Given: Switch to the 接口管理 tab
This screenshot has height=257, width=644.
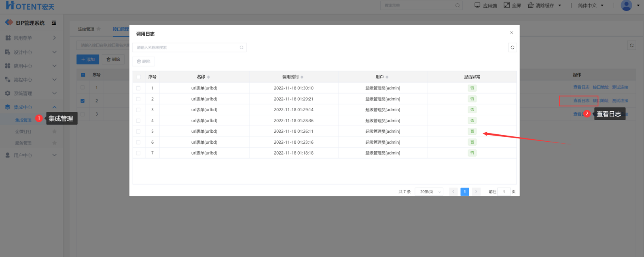Looking at the screenshot, I should point(121,29).
